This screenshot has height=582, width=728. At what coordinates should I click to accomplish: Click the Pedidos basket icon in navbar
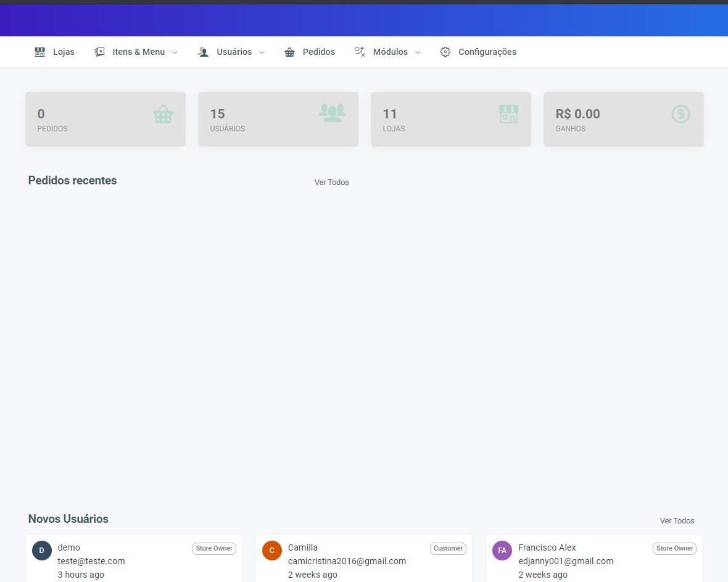[x=289, y=52]
